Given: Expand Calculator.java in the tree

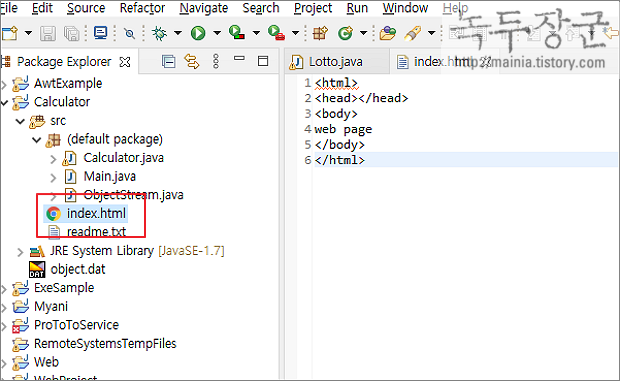Looking at the screenshot, I should click(x=53, y=159).
